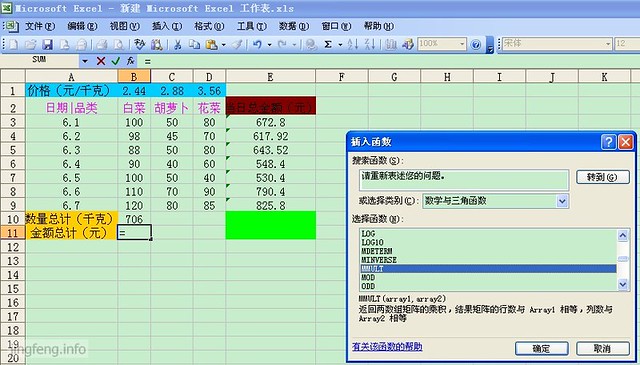Select MOD in the function list
Viewport: 640px width, 365px height.
click(488, 278)
